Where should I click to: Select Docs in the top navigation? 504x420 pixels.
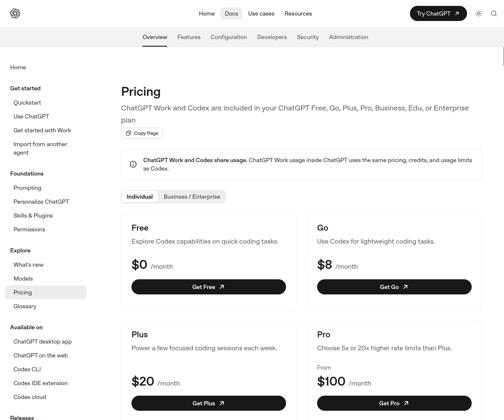231,13
